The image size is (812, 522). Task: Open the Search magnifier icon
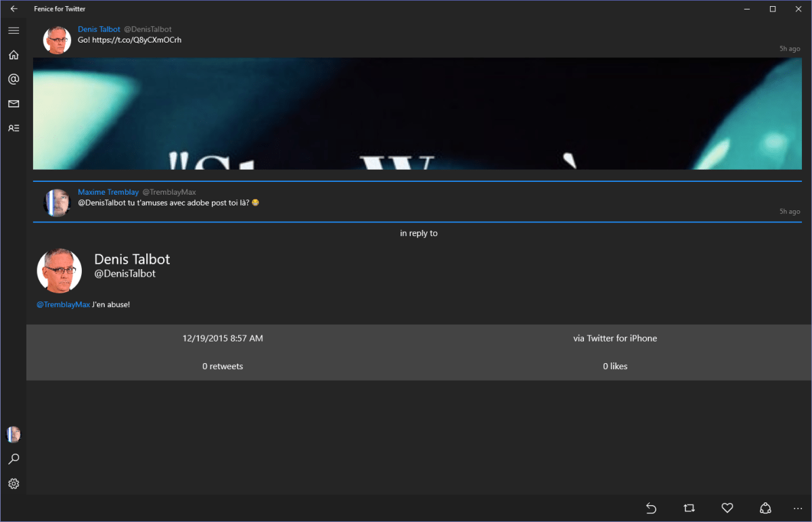[x=14, y=459]
